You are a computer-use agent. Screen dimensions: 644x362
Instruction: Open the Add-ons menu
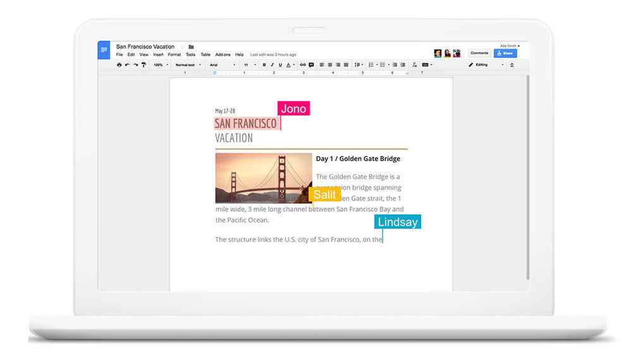point(223,55)
